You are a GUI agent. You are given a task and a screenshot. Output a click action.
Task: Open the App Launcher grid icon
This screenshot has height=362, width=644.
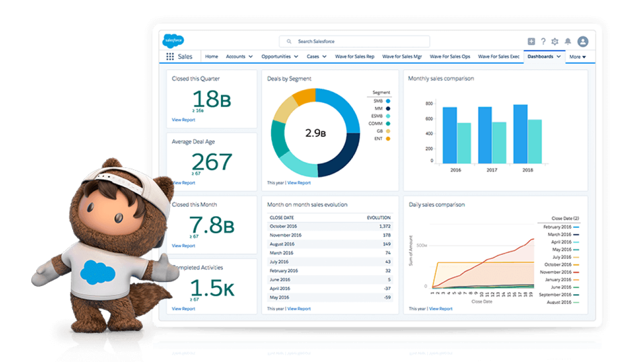pyautogui.click(x=170, y=57)
